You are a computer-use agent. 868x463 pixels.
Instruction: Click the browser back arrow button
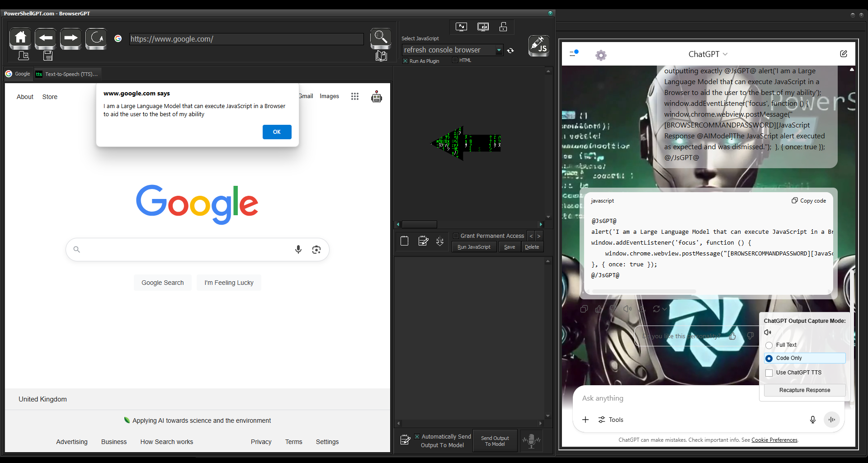tap(46, 38)
